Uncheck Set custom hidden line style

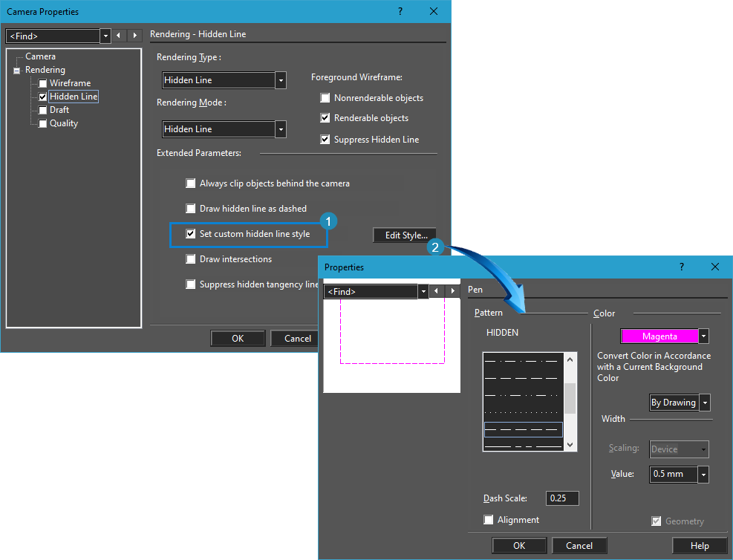pyautogui.click(x=192, y=234)
